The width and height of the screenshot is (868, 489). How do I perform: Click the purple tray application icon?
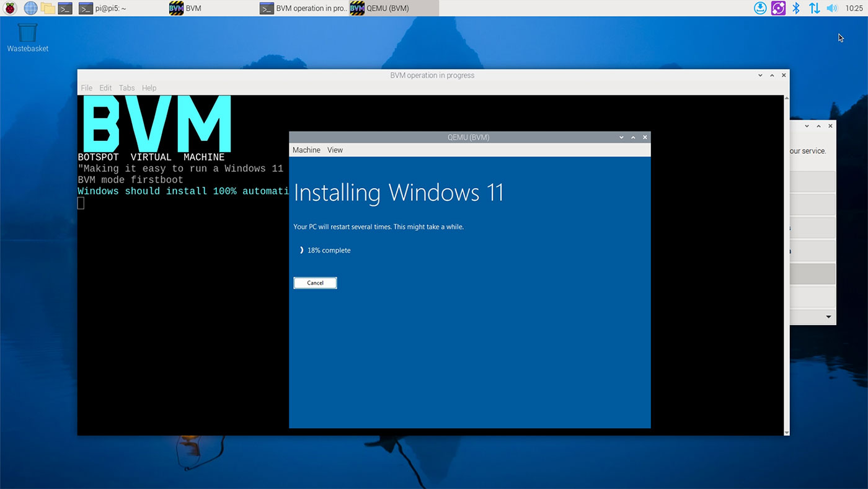778,8
